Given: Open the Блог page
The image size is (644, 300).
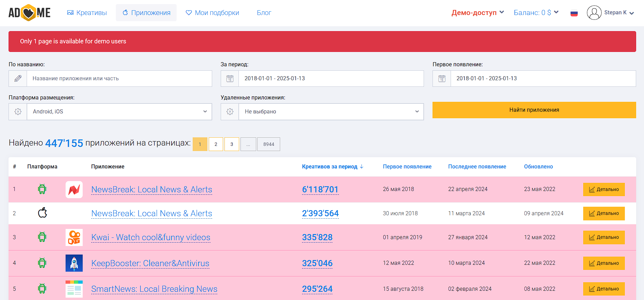Looking at the screenshot, I should (264, 13).
